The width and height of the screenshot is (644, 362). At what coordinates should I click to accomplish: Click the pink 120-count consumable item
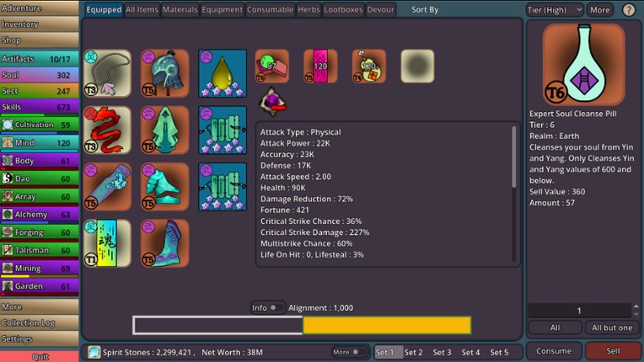tap(320, 67)
